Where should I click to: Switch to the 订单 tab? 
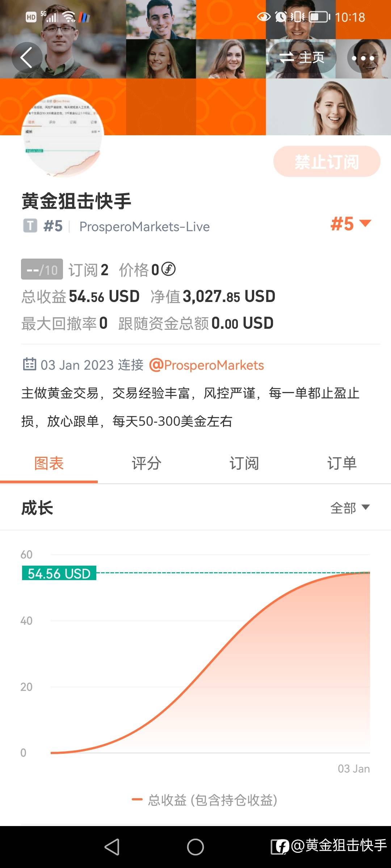click(x=342, y=463)
